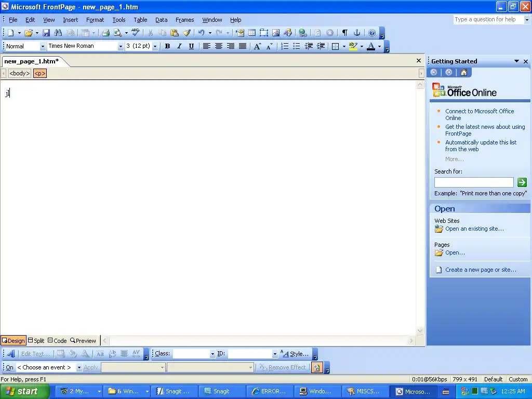The width and height of the screenshot is (532, 399).
Task: Paste clipboard contents via Paste icon
Action: [175, 33]
